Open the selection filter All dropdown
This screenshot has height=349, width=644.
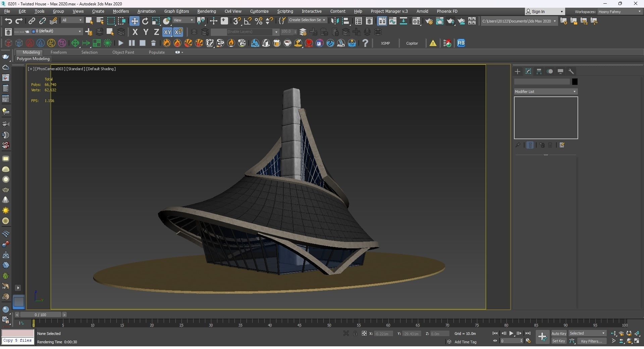coord(72,20)
